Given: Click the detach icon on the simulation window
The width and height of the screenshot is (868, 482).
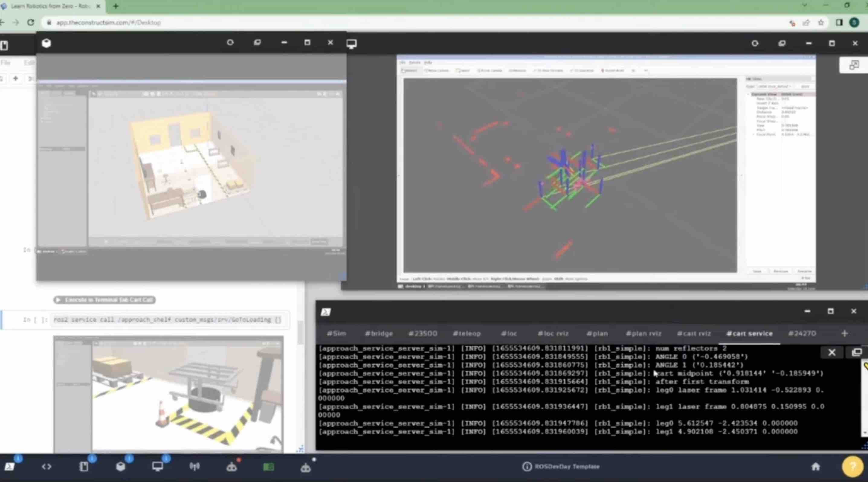Looking at the screenshot, I should click(257, 43).
